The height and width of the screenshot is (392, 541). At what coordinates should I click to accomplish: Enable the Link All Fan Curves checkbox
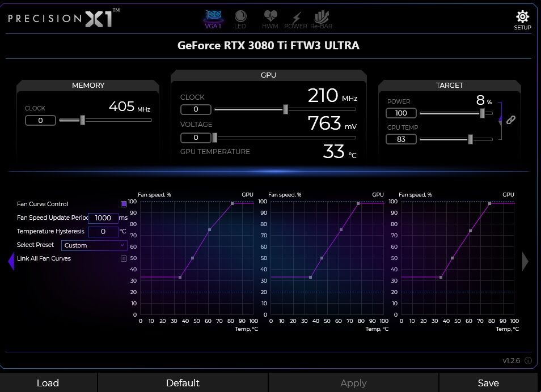(124, 258)
